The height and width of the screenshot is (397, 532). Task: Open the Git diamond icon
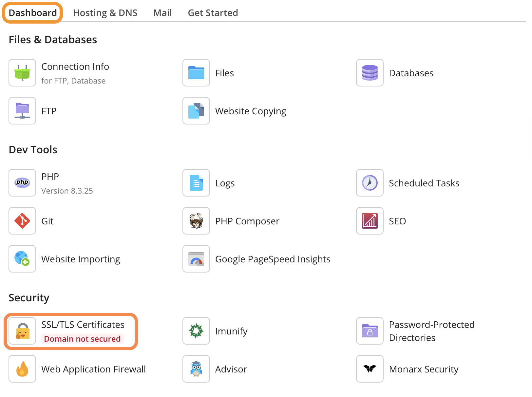pyautogui.click(x=22, y=221)
